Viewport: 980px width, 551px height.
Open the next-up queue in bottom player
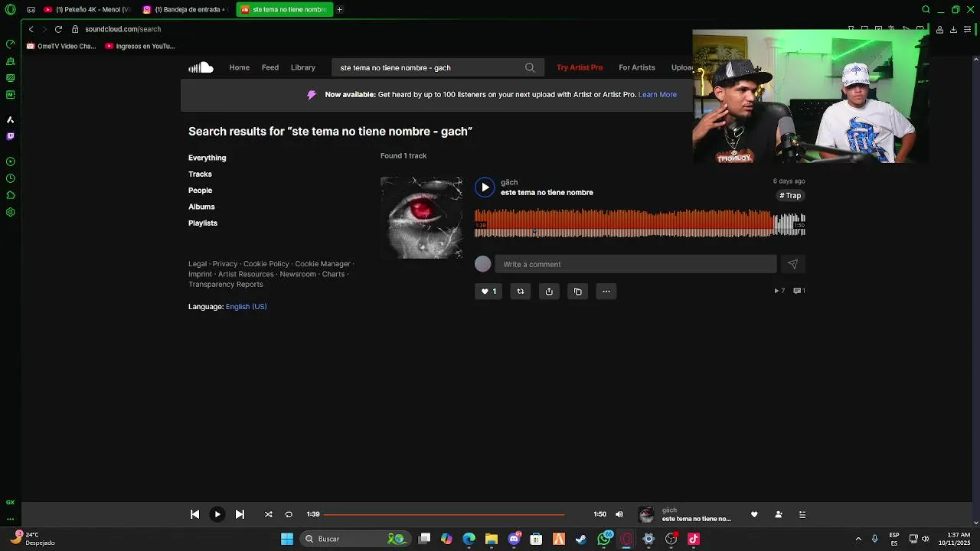[x=802, y=514]
